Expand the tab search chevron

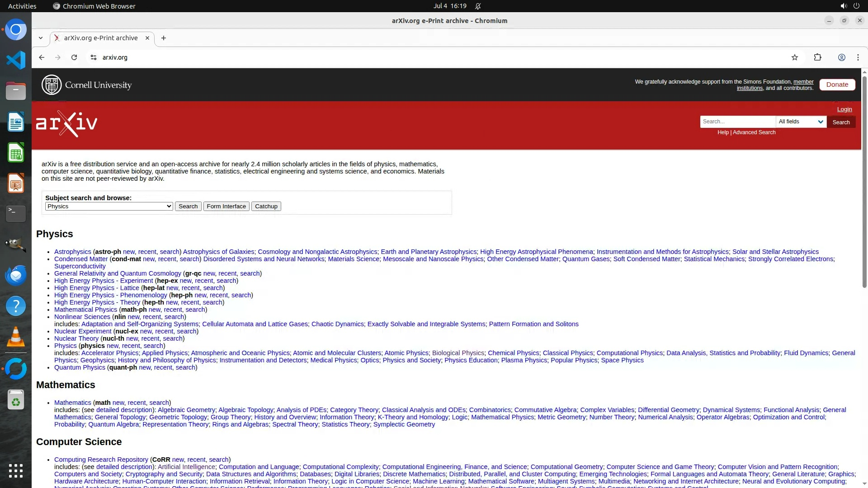tap(41, 38)
